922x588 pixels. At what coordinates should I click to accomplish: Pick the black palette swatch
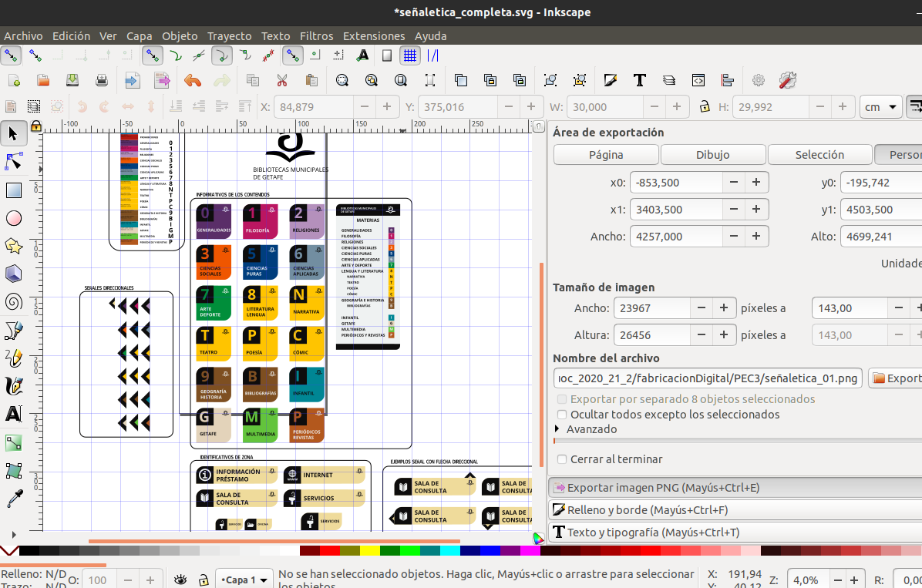pyautogui.click(x=29, y=551)
